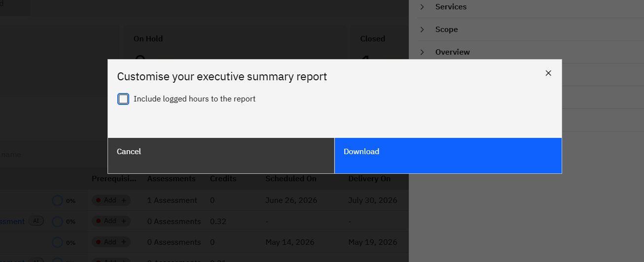Click the 0% progress circle in June 26 row
The height and width of the screenshot is (262, 644).
[58, 200]
